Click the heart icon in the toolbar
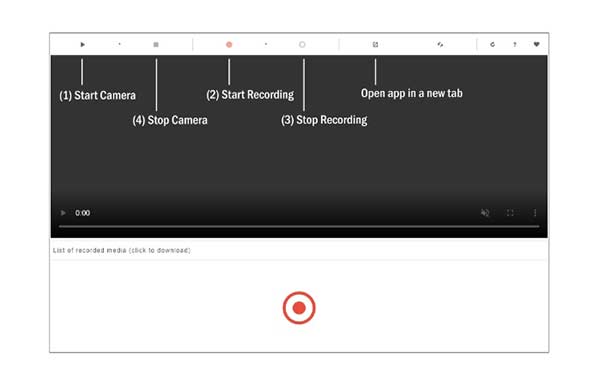This screenshot has width=600, height=376. click(x=536, y=44)
